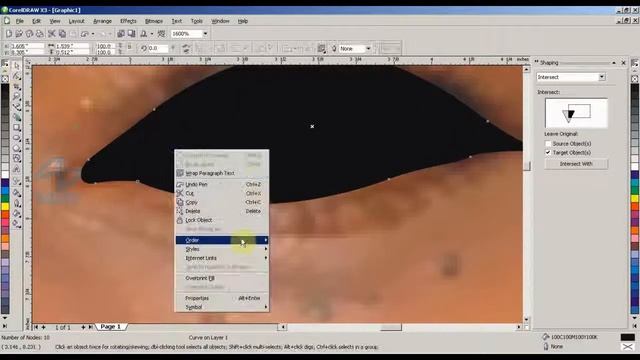
Task: Select the Interactive Fill tool
Action: pos(17,223)
